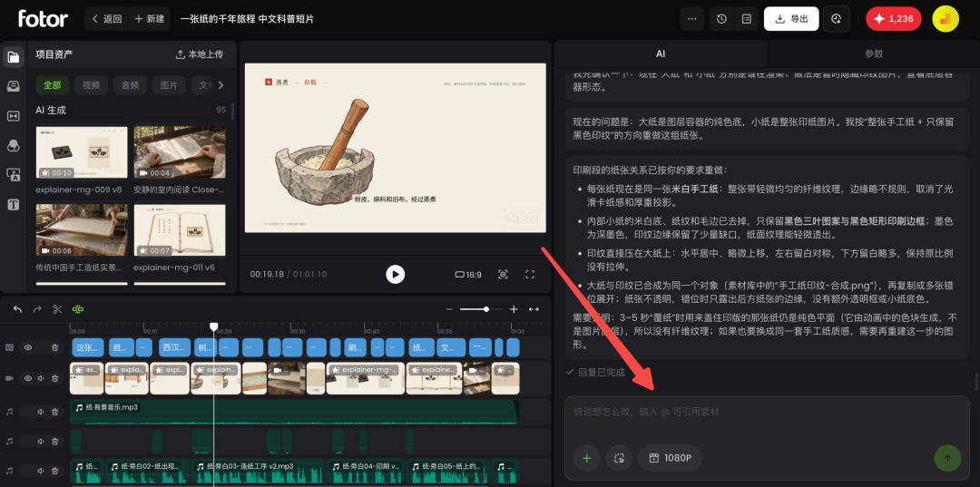Delete the video track with its trash icon
Image resolution: width=980 pixels, height=487 pixels.
[x=55, y=378]
